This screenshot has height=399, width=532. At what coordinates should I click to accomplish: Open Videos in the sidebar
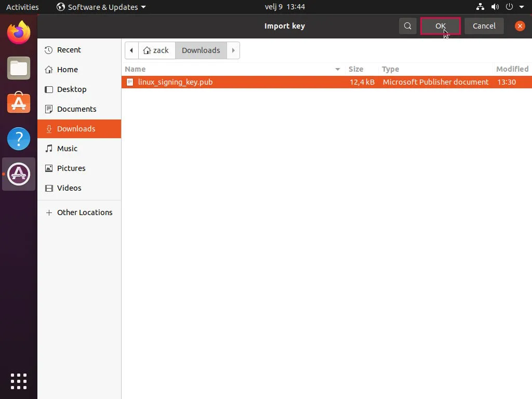79,188
